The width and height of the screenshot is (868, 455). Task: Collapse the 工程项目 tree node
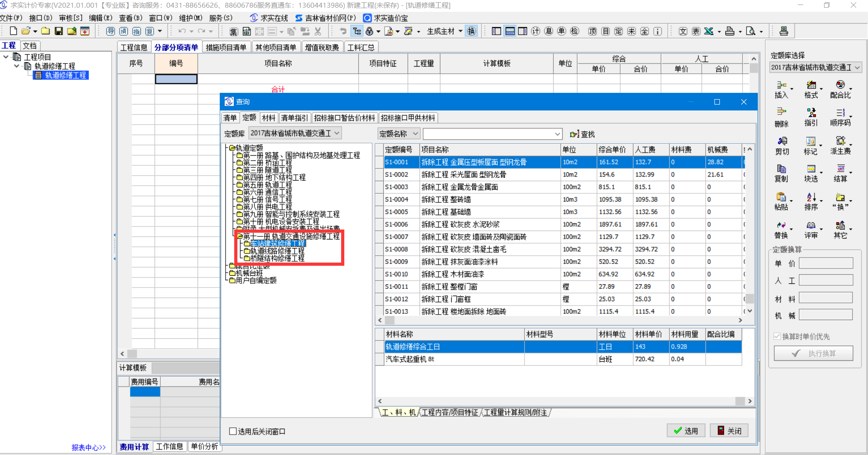click(x=6, y=57)
